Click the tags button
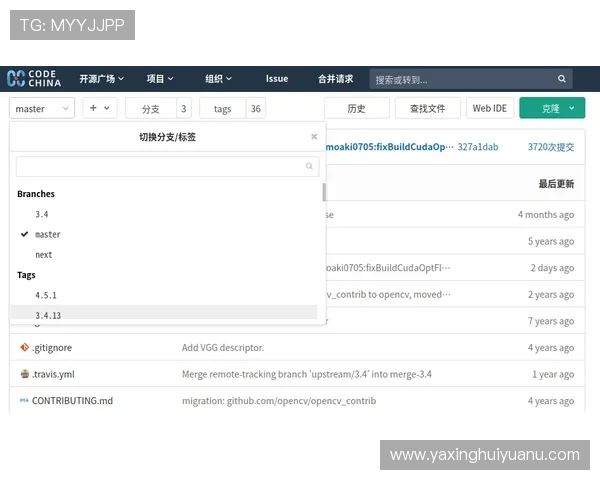This screenshot has height=480, width=600. pos(222,109)
